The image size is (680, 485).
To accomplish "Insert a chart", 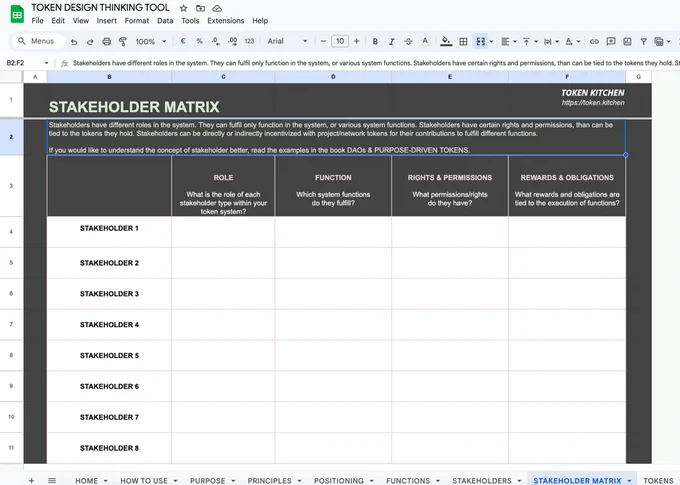I will [x=627, y=42].
